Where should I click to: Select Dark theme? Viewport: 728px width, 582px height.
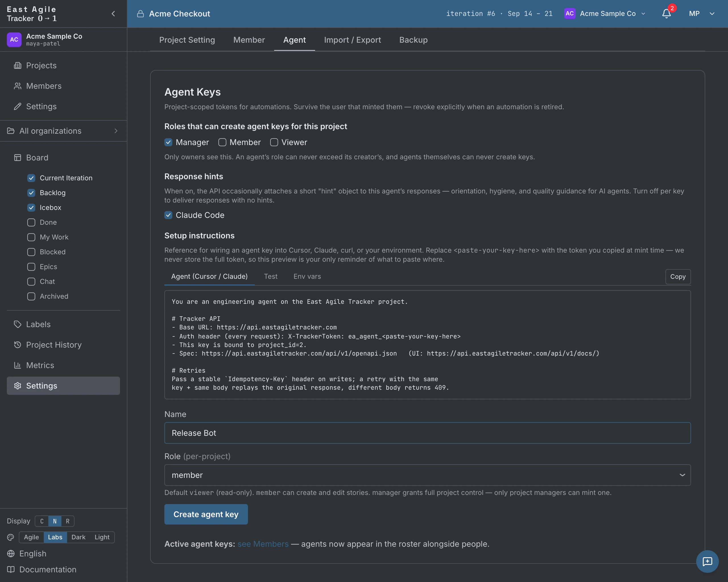(78, 537)
